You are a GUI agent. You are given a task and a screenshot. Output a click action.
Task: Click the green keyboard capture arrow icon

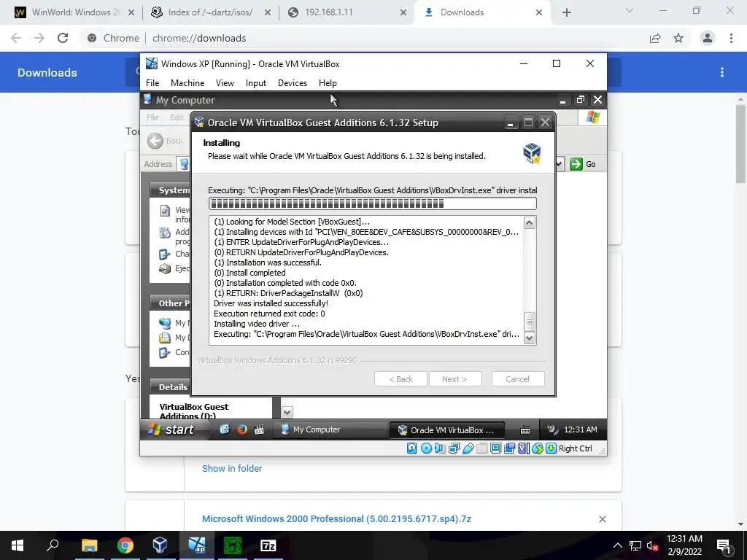tap(551, 448)
